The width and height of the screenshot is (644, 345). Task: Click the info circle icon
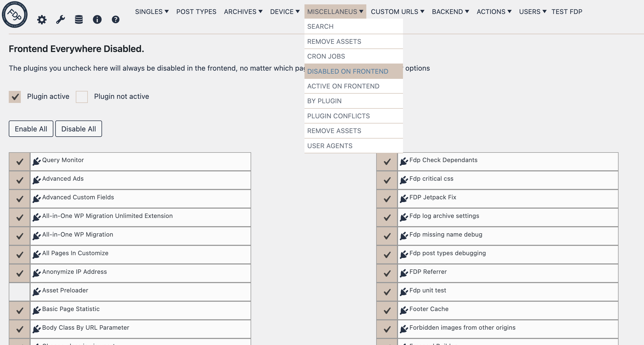pyautogui.click(x=97, y=20)
